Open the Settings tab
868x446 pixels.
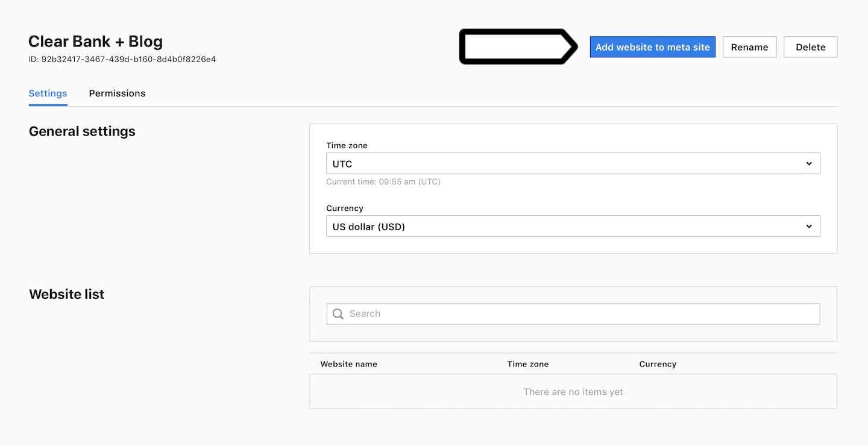(x=48, y=93)
